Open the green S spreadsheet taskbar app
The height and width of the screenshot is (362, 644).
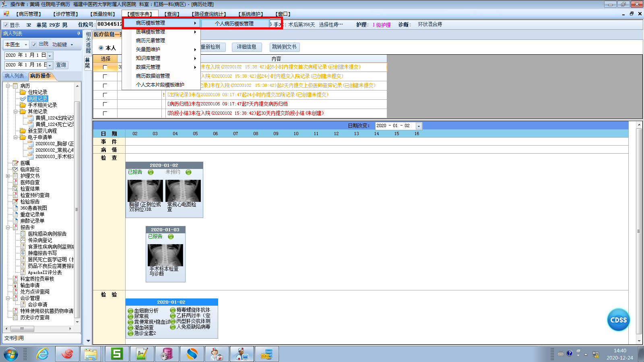(x=117, y=354)
